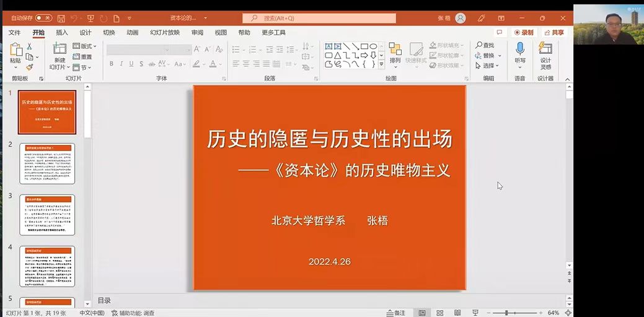Select the Format Painter brush icon
Screen dimensions: 644x317
tap(29, 67)
